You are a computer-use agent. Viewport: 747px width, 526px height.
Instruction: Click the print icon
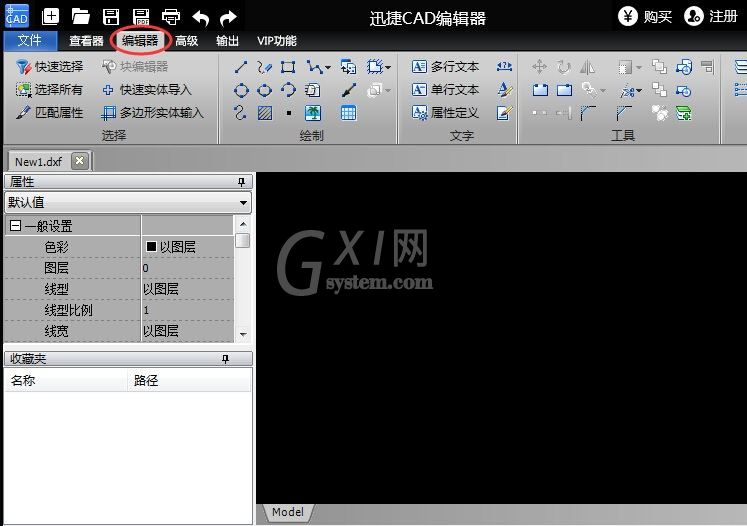pos(171,17)
